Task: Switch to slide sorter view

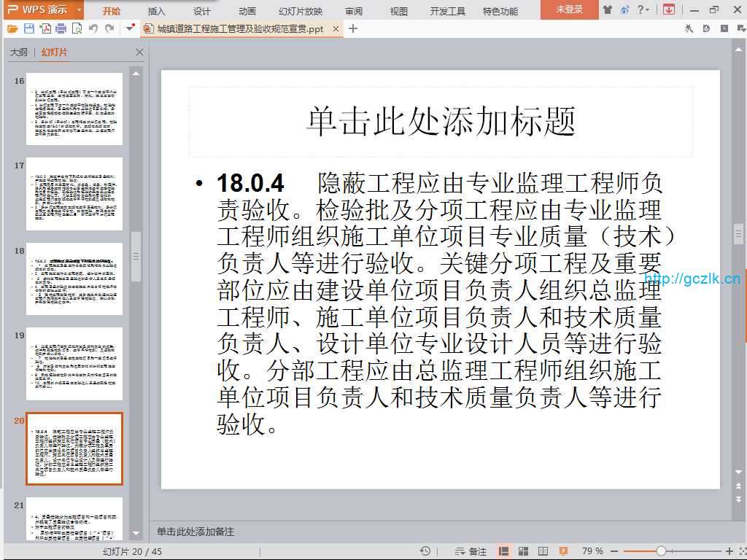Action: point(523,551)
